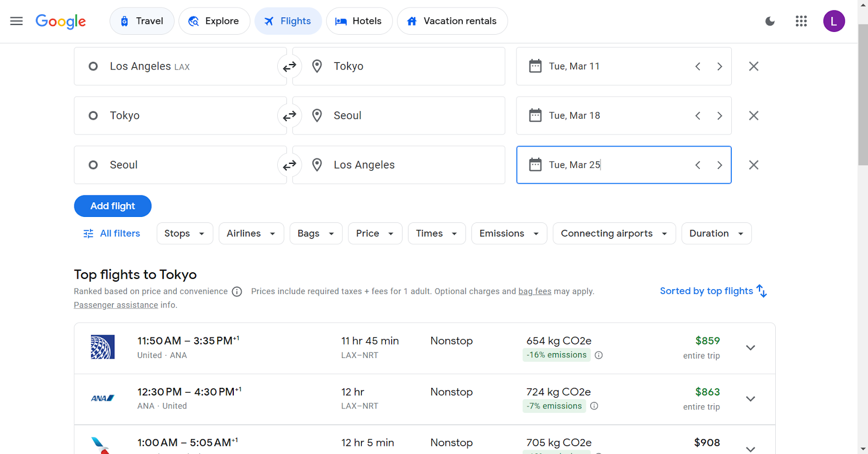Swap Los Angeles and Tokyo airports
The height and width of the screenshot is (454, 868).
290,66
